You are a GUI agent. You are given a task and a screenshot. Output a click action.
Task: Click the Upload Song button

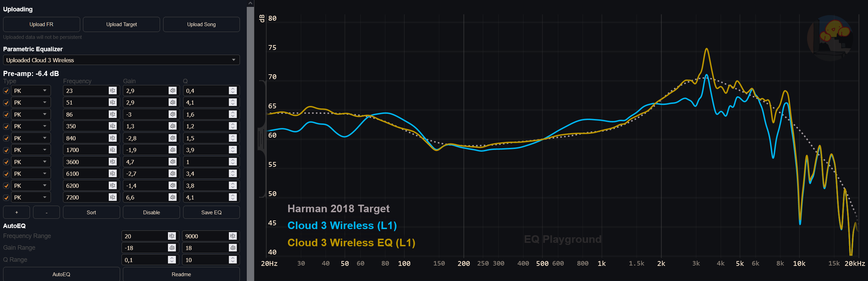click(x=201, y=24)
